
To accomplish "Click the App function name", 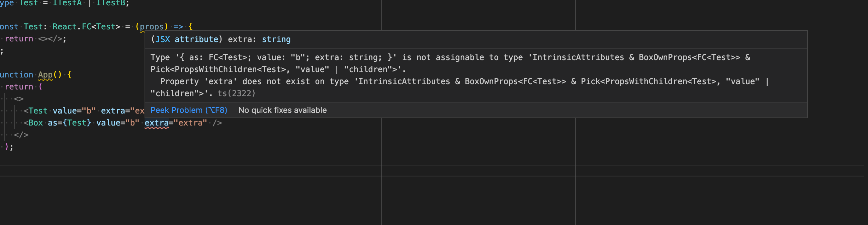I will click(x=45, y=75).
